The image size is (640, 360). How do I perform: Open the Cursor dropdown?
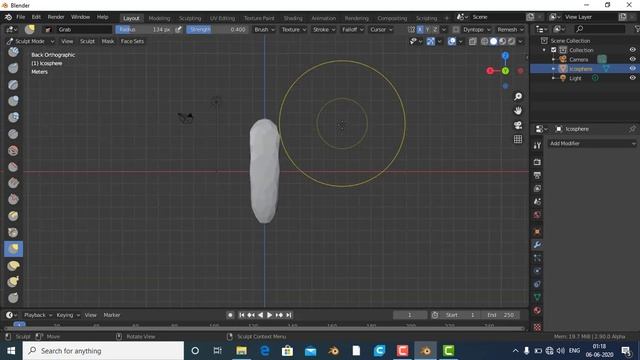click(x=381, y=29)
